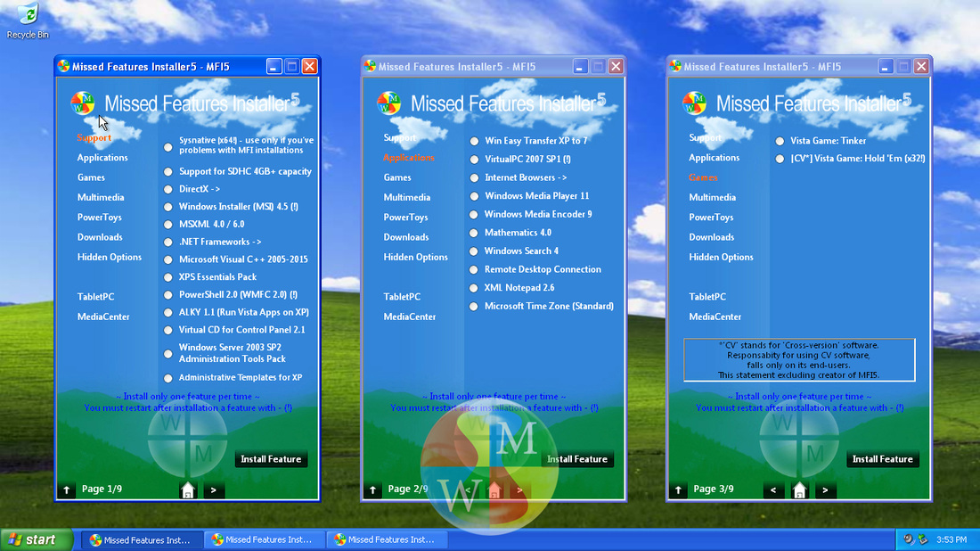Choose Windows Search 4 option

point(474,251)
